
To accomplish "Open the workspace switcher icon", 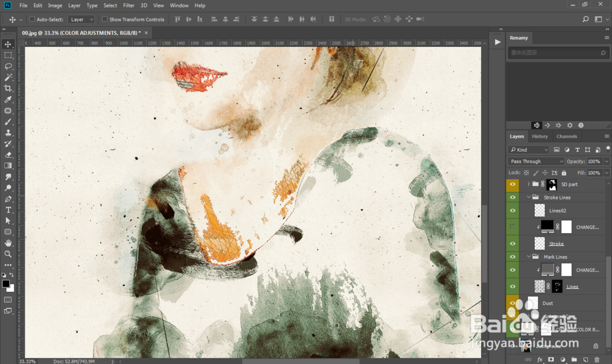I will (599, 19).
